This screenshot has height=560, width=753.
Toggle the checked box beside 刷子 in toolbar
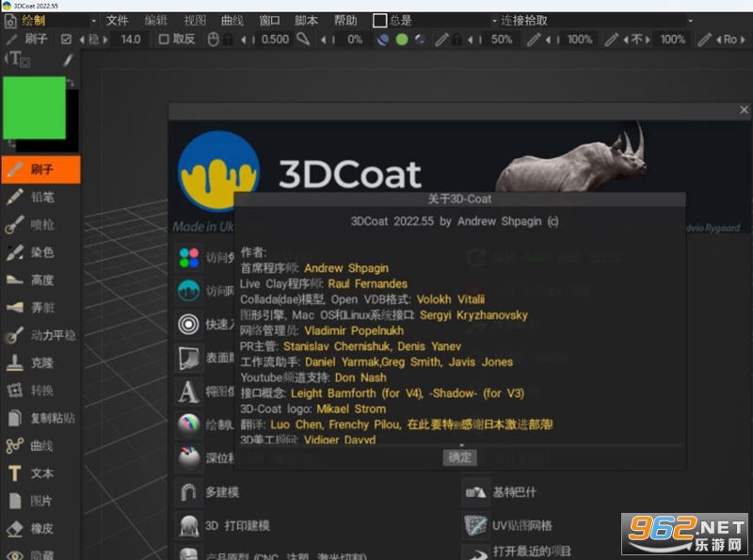66,40
